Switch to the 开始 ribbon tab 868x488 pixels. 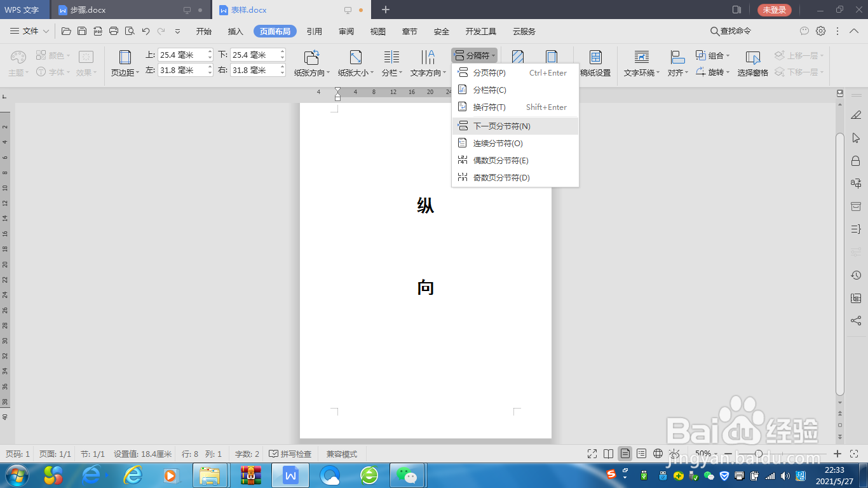point(204,31)
